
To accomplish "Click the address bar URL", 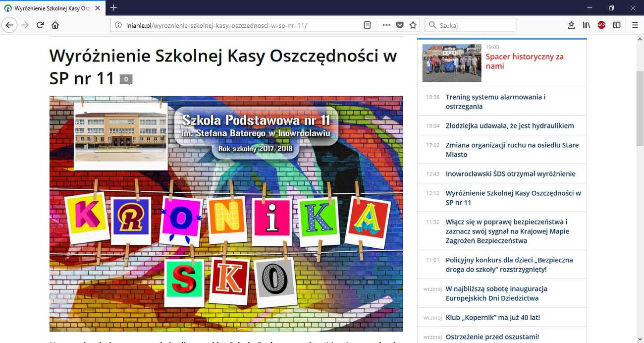I will coord(216,25).
